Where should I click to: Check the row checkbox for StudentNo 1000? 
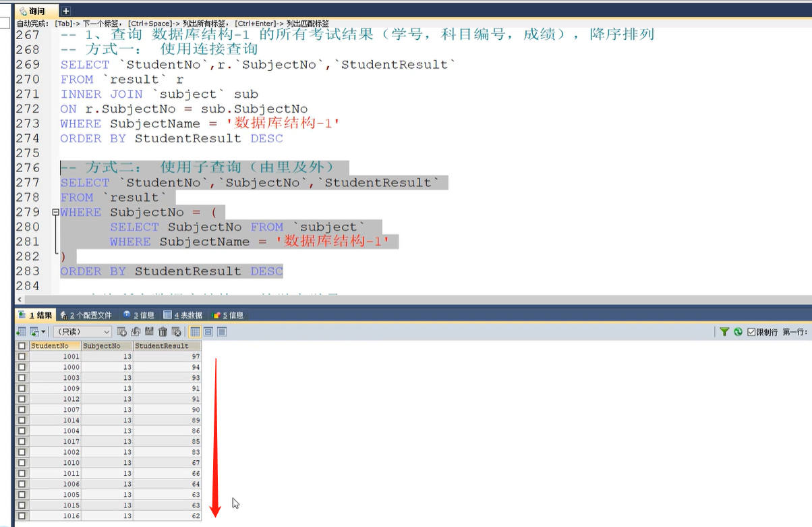point(22,367)
